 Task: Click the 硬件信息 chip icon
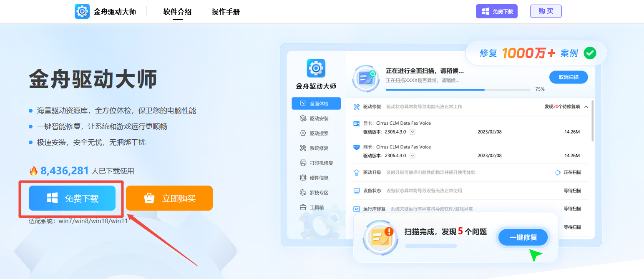click(303, 178)
